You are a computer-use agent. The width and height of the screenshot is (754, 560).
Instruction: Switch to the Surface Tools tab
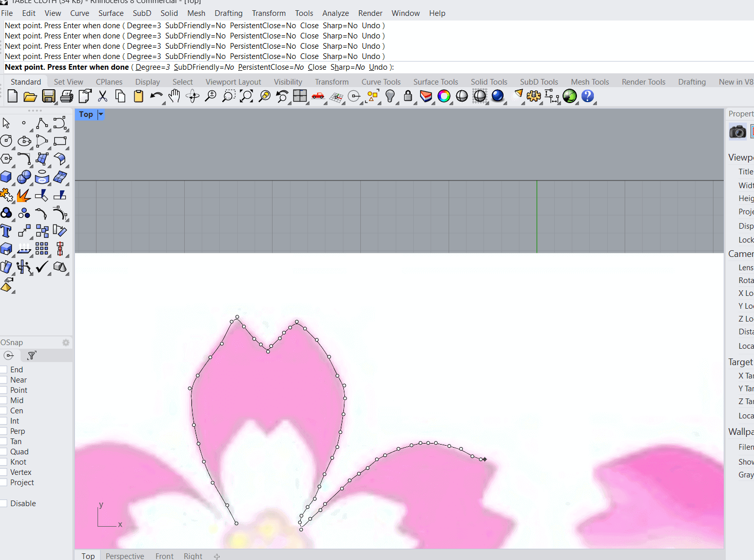tap(435, 82)
